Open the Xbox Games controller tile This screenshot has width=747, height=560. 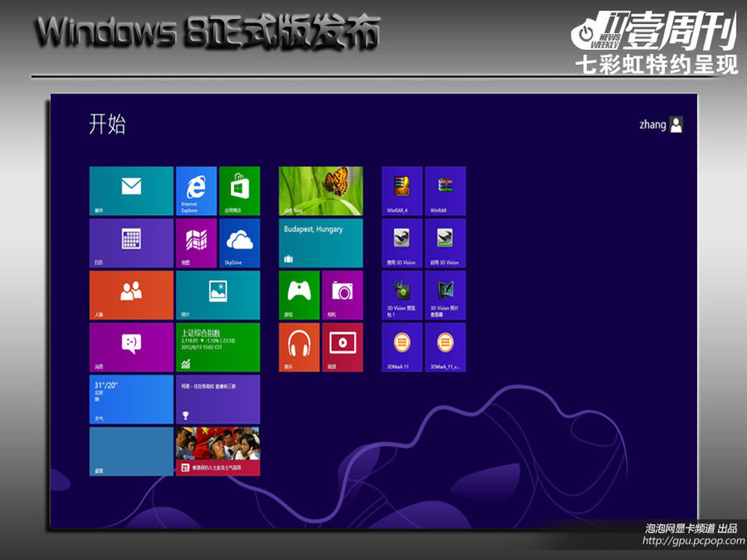click(300, 295)
